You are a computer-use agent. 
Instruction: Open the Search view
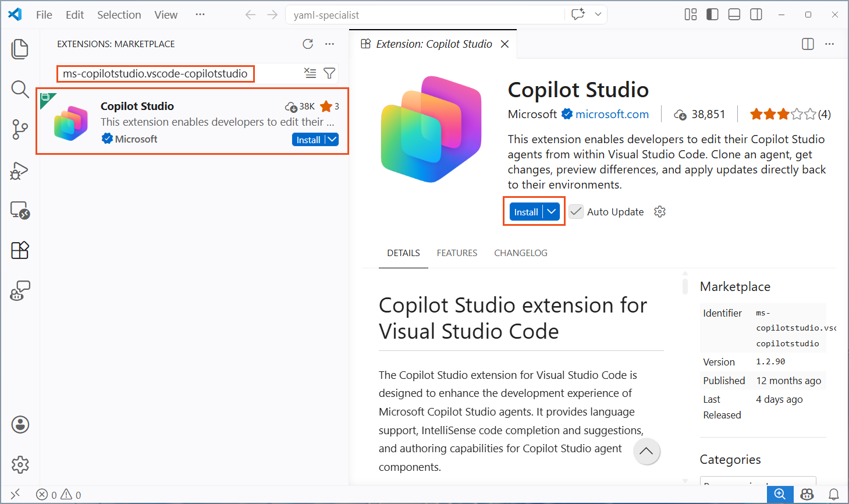(20, 89)
